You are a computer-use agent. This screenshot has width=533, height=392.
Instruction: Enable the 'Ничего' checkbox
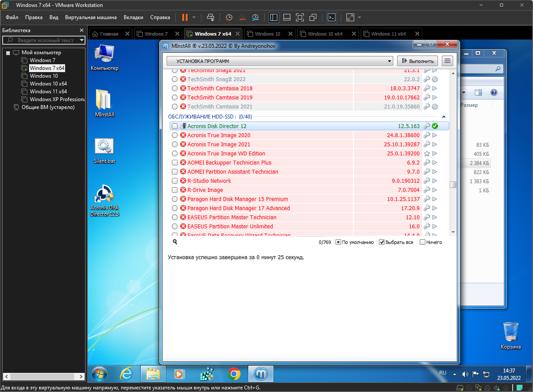pyautogui.click(x=422, y=242)
